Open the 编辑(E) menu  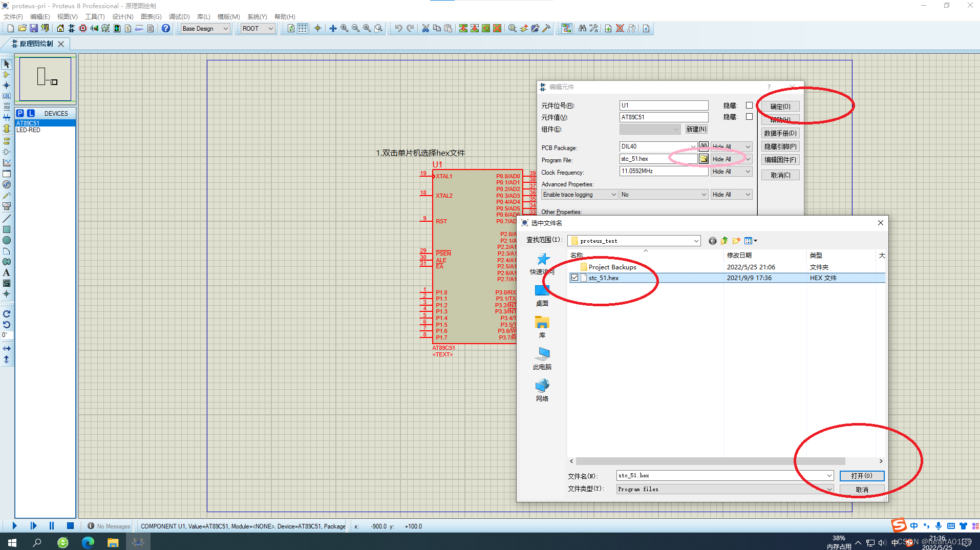tap(40, 16)
